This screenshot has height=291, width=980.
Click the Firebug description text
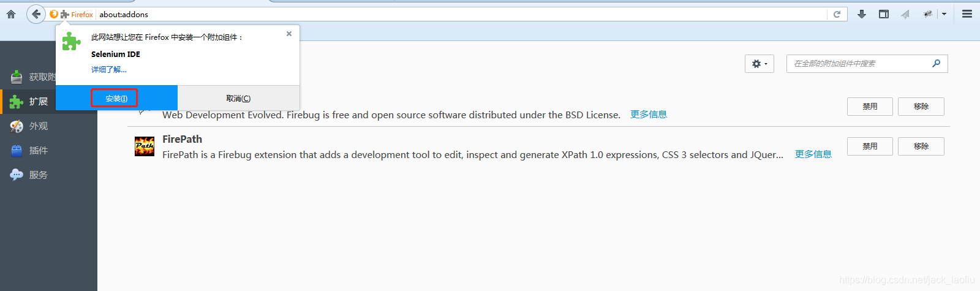click(391, 115)
